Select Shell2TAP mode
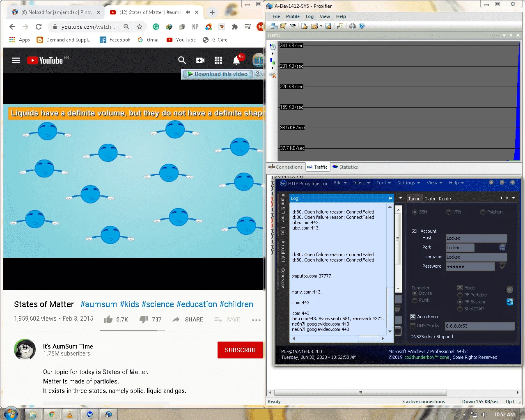This screenshot has width=525, height=420. (460, 309)
